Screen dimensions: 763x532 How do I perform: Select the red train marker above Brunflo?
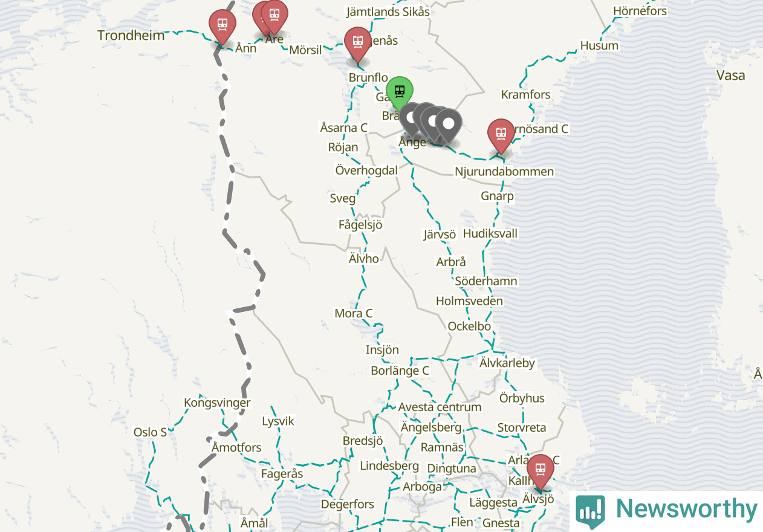tap(357, 43)
